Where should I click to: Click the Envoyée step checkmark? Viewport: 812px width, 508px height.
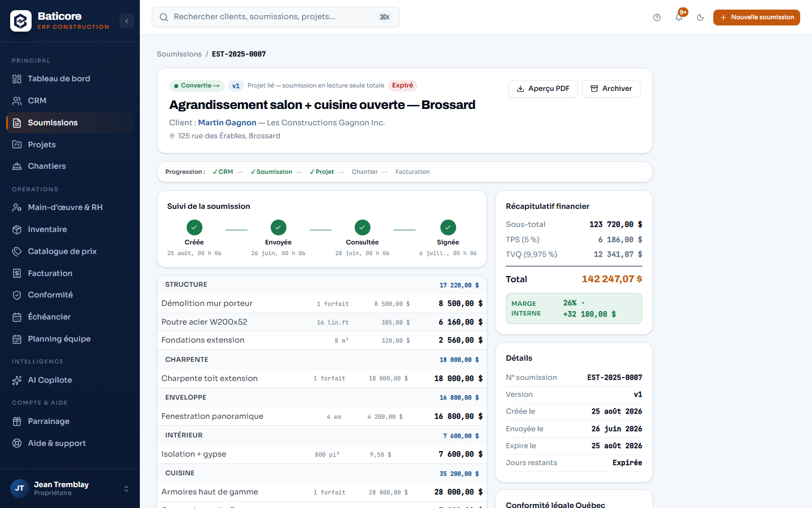pos(279,227)
